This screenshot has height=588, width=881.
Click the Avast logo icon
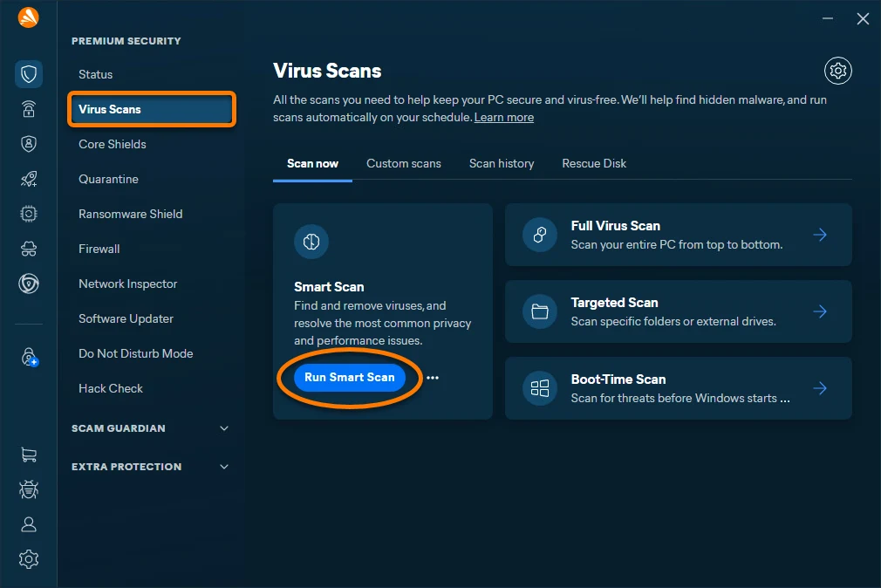[28, 17]
